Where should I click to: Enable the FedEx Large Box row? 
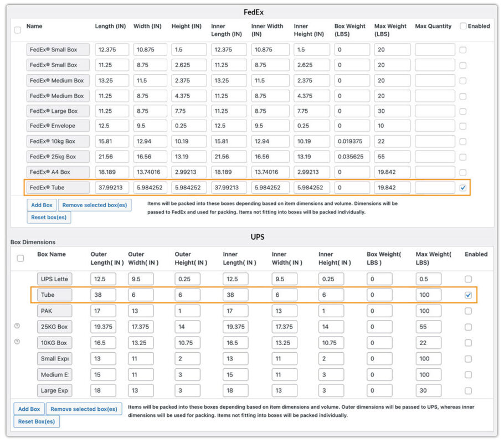(463, 111)
